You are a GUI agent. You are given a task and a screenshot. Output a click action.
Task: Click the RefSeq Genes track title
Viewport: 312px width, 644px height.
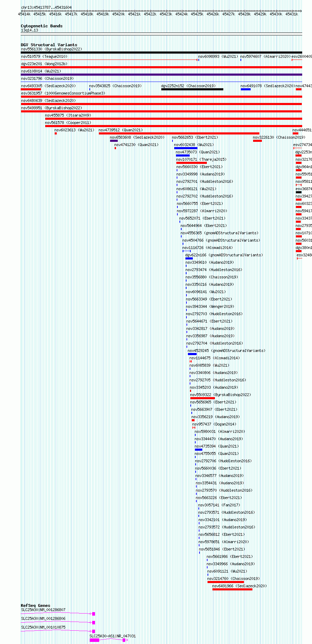35,605
